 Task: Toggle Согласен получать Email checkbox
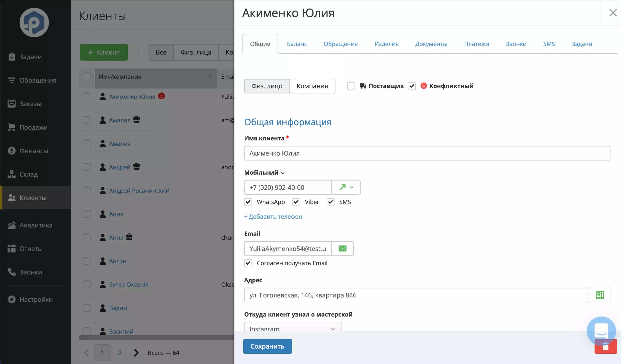tap(248, 263)
